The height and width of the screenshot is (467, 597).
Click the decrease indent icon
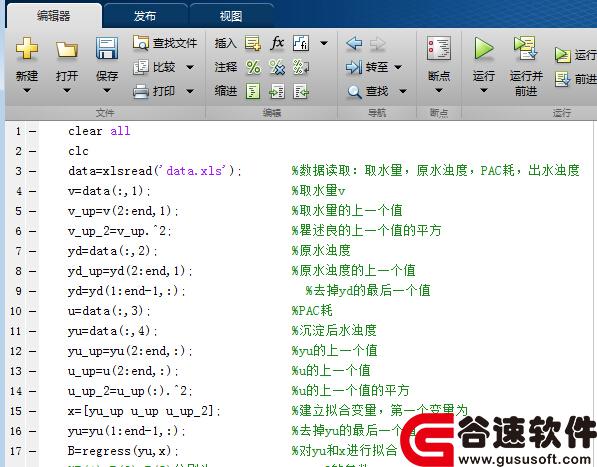[x=301, y=91]
